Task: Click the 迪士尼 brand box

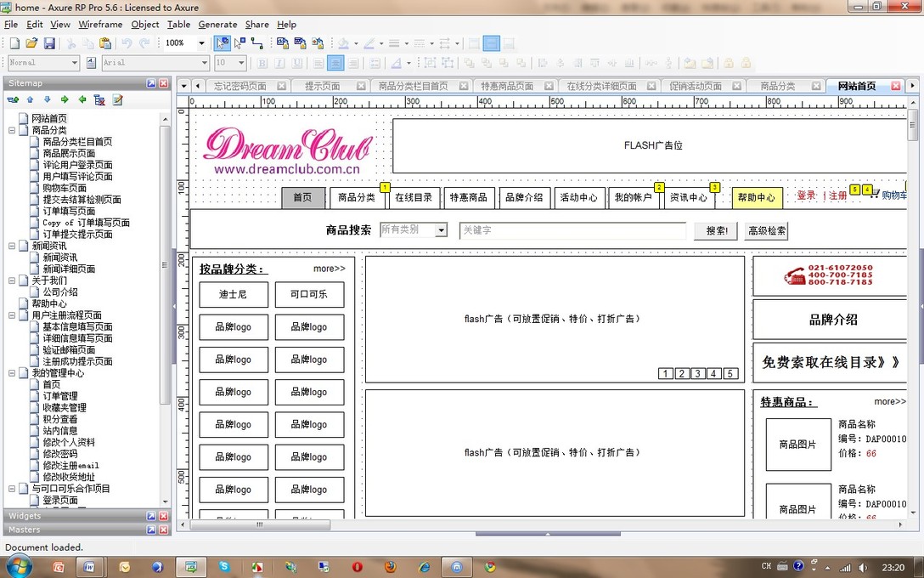Action: pyautogui.click(x=234, y=294)
